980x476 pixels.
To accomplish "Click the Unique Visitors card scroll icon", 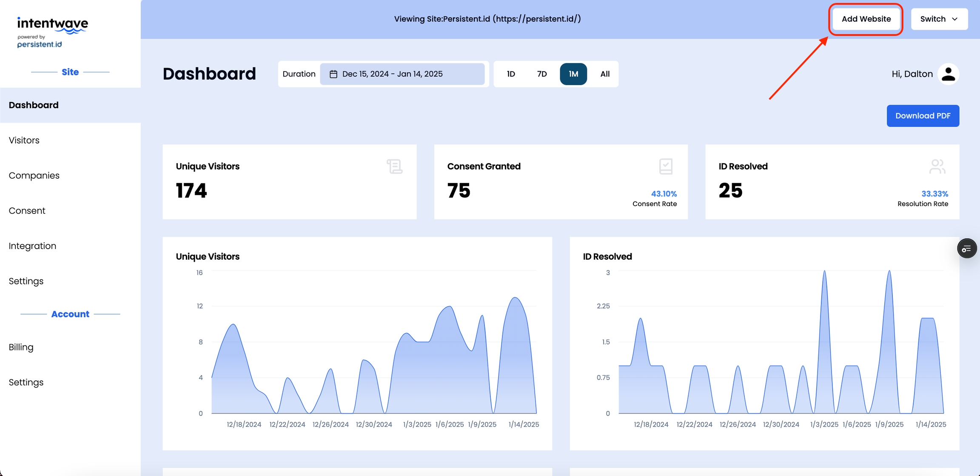I will (394, 166).
